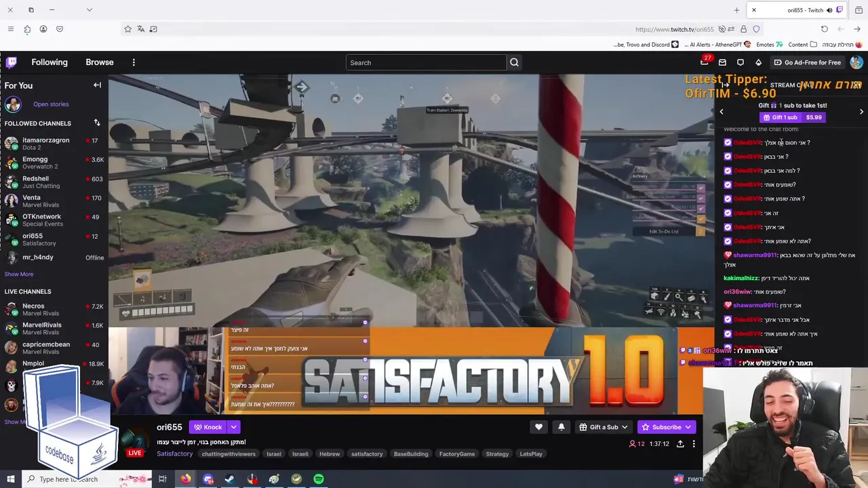Open the mail inbox icon in Twitch header

(x=722, y=62)
